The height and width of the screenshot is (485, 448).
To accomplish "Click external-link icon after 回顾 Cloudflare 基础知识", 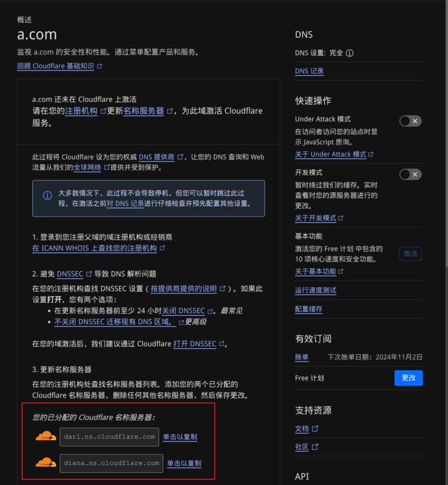I will click(99, 66).
